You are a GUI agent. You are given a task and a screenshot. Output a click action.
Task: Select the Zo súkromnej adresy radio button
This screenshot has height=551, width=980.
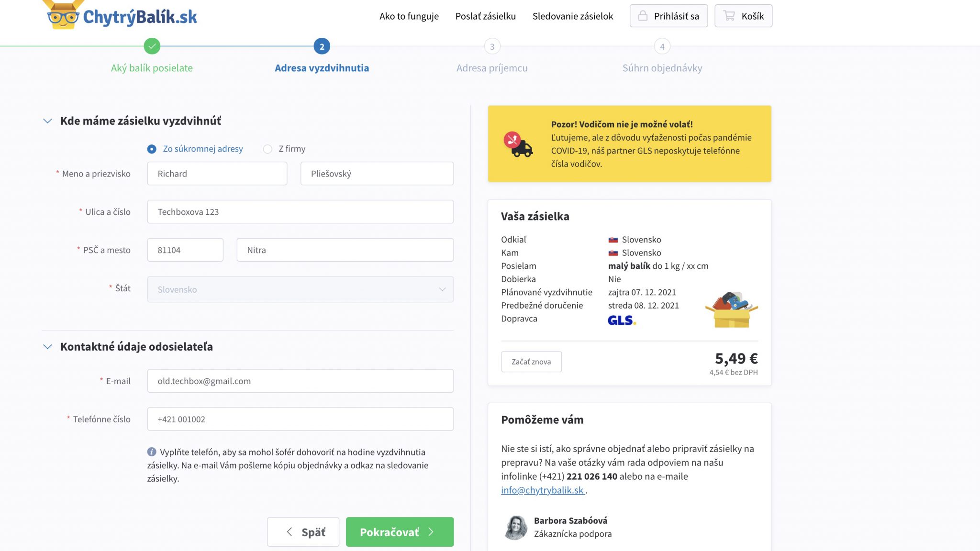coord(152,149)
